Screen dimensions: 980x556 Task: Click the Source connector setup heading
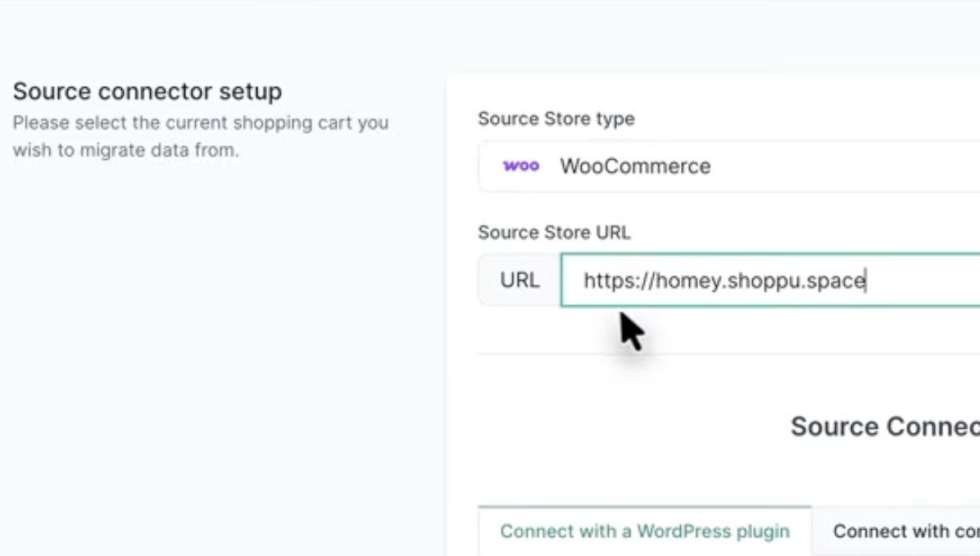[x=147, y=91]
